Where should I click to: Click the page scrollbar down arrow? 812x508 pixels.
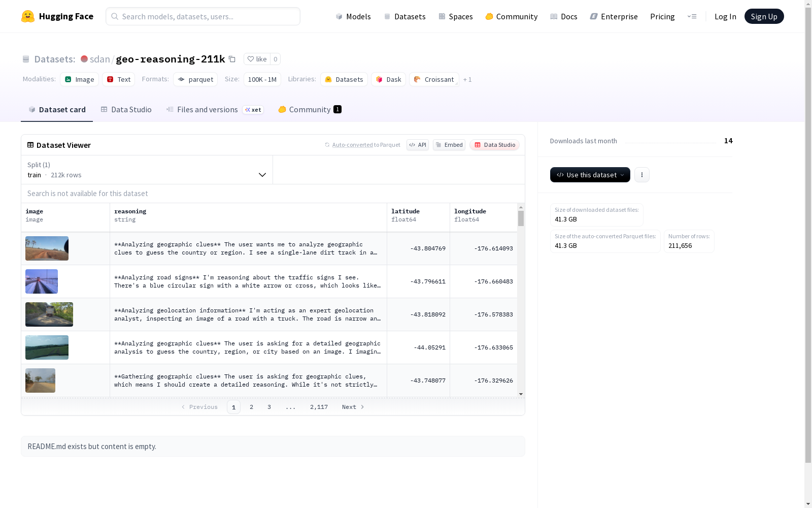pyautogui.click(x=808, y=503)
